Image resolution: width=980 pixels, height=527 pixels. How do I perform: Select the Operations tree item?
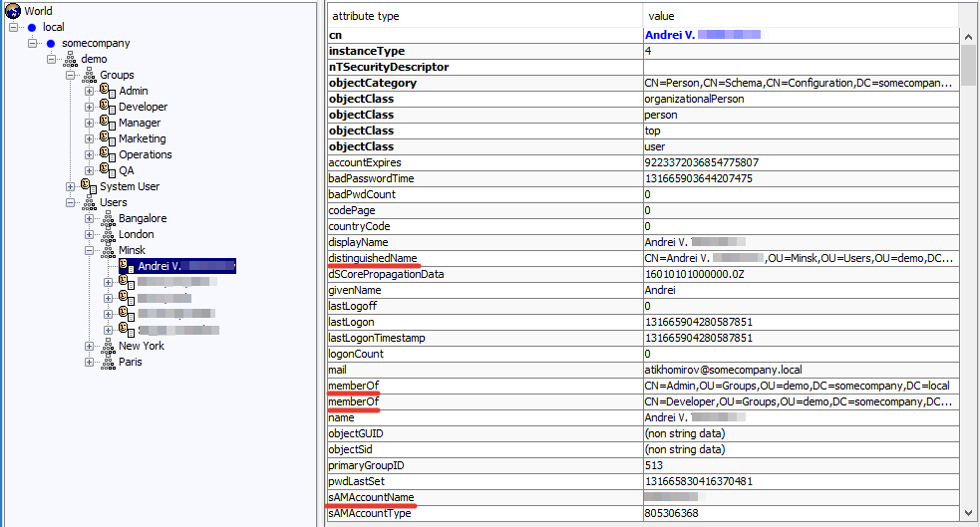click(x=145, y=154)
